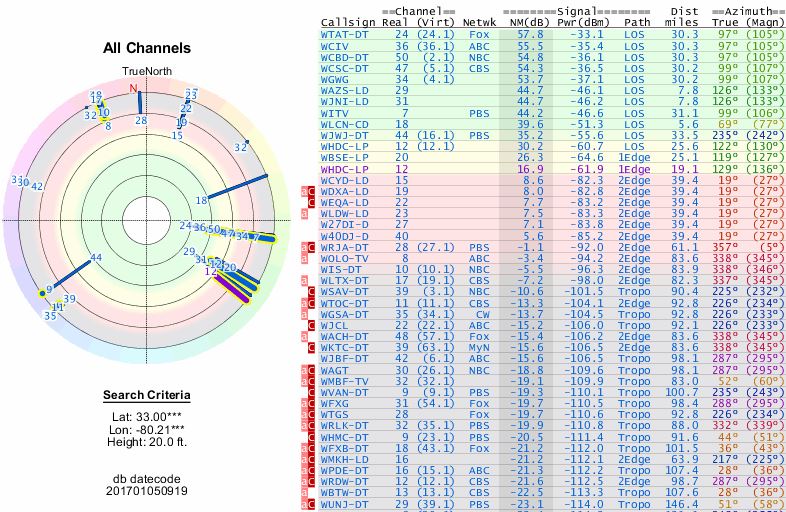Click the red 'c' flag beside WUNJ-DT
This screenshot has width=786, height=512.
coord(312,504)
